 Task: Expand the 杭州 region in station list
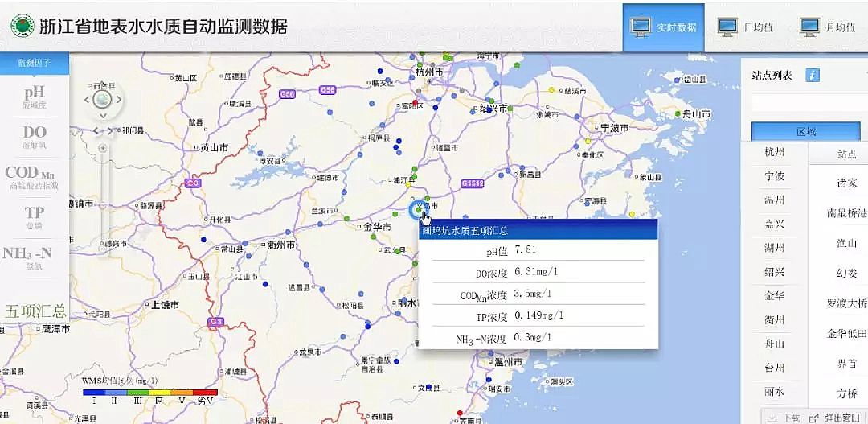(x=774, y=152)
